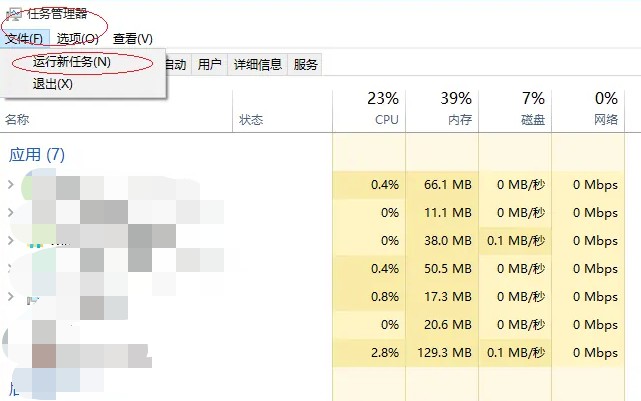The image size is (641, 401).
Task: Open the 文件(F) menu
Action: [x=23, y=38]
